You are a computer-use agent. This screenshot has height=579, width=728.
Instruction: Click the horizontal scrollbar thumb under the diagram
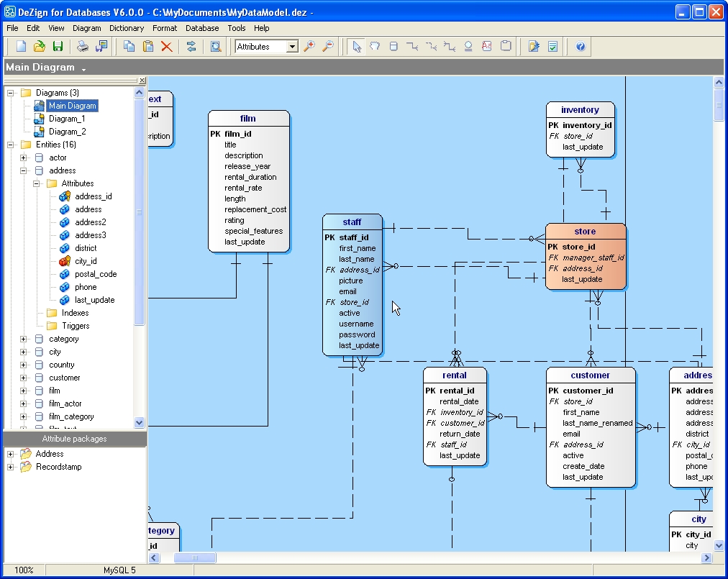click(x=194, y=557)
